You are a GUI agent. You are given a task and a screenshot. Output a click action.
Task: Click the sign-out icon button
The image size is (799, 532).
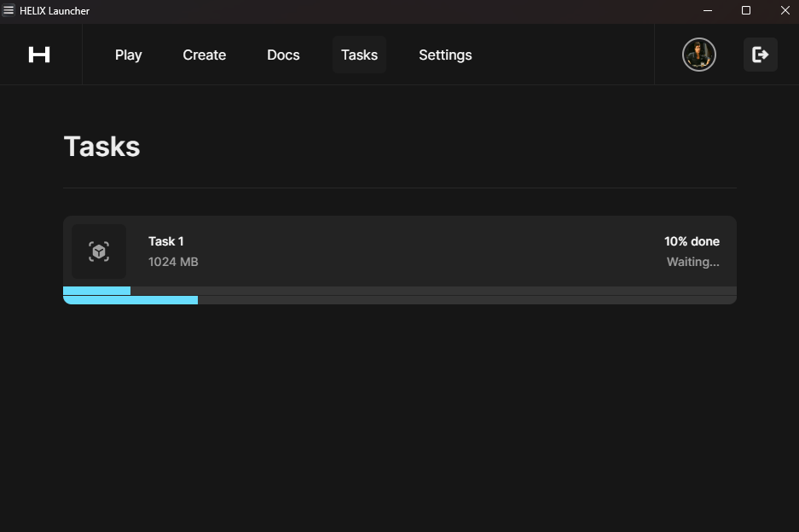pos(760,55)
